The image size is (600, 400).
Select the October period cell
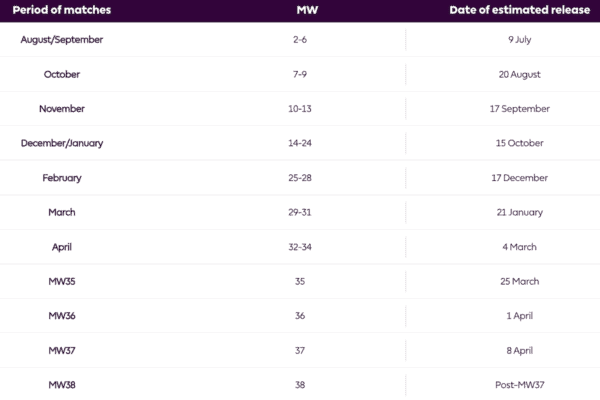(62, 74)
